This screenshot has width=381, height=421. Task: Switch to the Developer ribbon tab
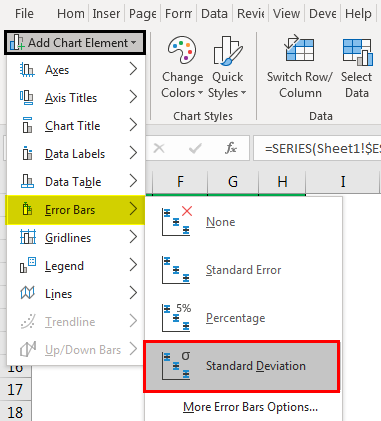click(x=323, y=14)
